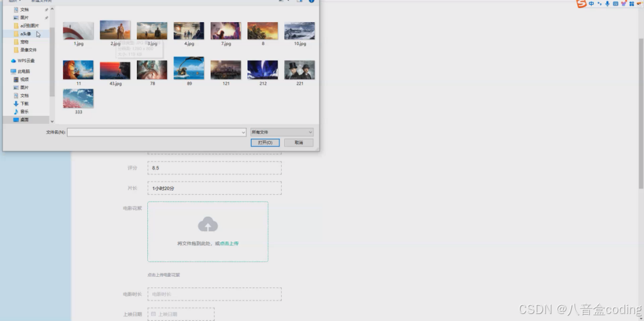Open the Sogou skin shirt icon
The image size is (644, 321).
tap(624, 3)
